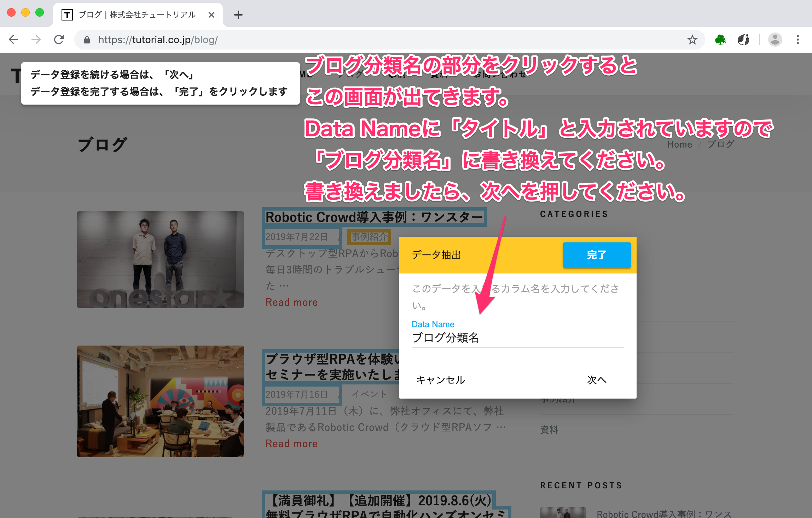
Task: Select the ブログ | 株式会社チュートリアル tab
Action: (136, 15)
